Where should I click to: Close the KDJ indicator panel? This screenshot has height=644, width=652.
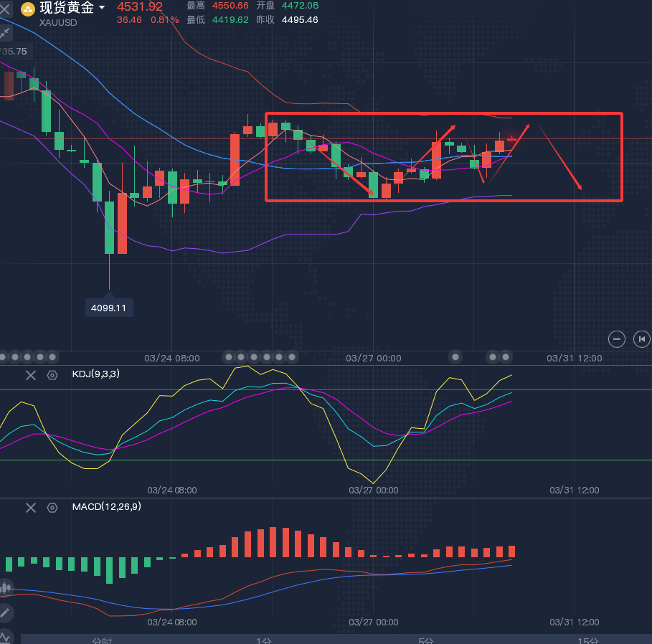[x=31, y=375]
